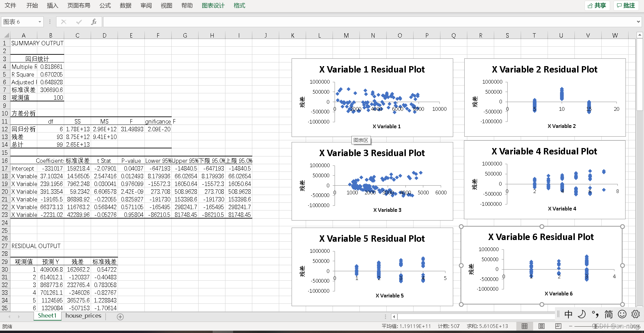The image size is (644, 333).
Task: Click top-middle resize handle of Variable 6 chart
Action: point(542,227)
